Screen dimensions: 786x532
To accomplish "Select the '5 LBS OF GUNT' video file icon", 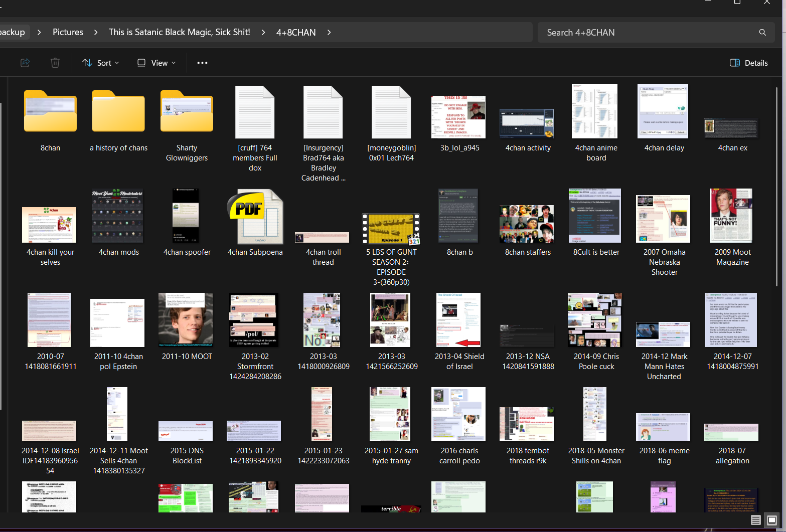I will click(391, 229).
